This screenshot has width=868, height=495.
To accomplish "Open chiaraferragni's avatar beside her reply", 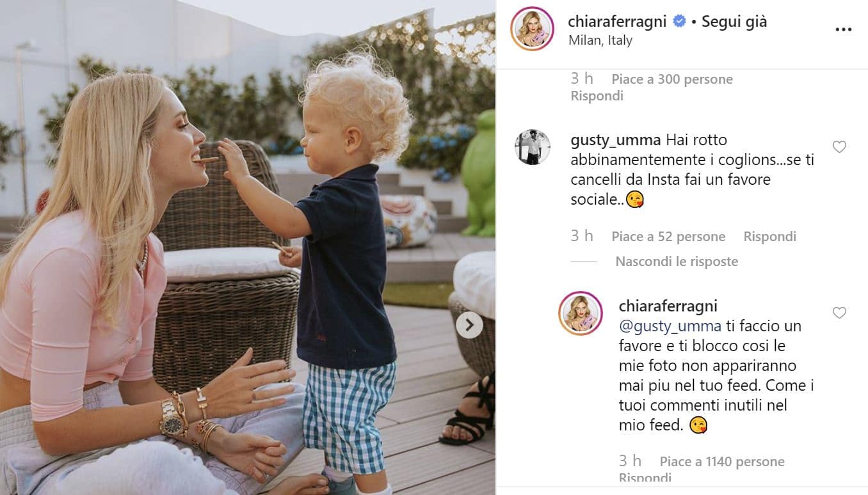I will (581, 313).
